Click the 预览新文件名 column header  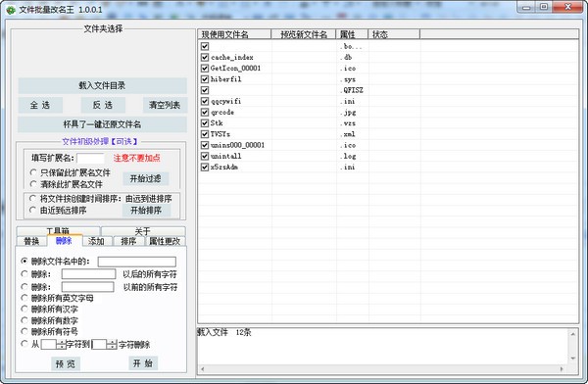pos(304,34)
